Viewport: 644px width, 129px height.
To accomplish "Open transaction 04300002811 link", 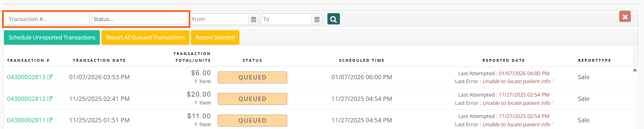I will [x=26, y=120].
